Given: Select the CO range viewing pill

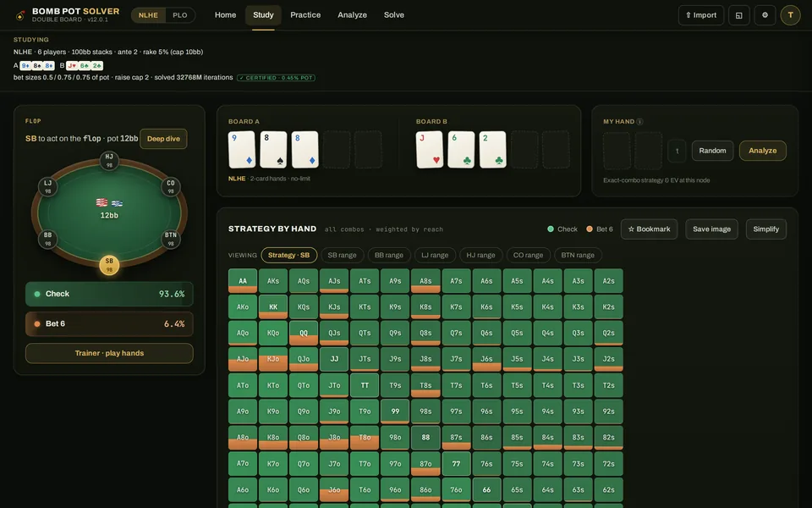Looking at the screenshot, I should [x=528, y=255].
